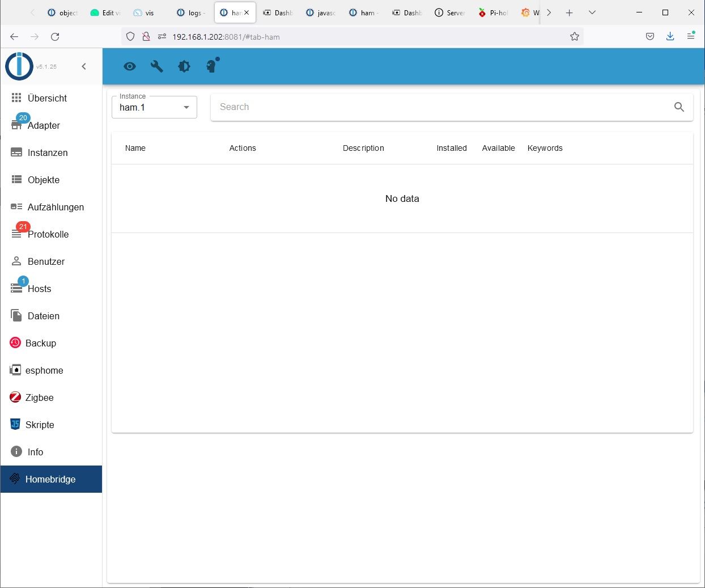Switch to the objects browser tab
The image size is (705, 588).
[x=62, y=12]
